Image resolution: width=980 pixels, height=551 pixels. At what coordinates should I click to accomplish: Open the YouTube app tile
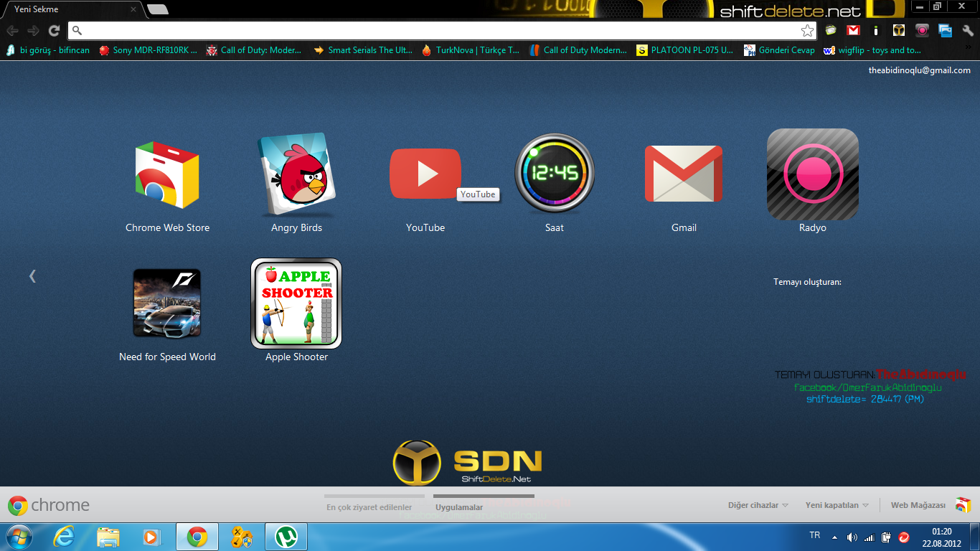tap(425, 174)
